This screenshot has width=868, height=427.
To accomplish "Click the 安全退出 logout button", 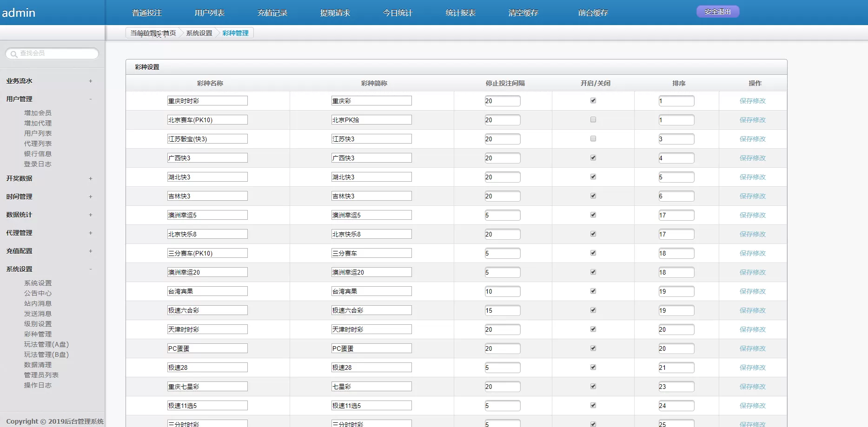I will coord(717,11).
